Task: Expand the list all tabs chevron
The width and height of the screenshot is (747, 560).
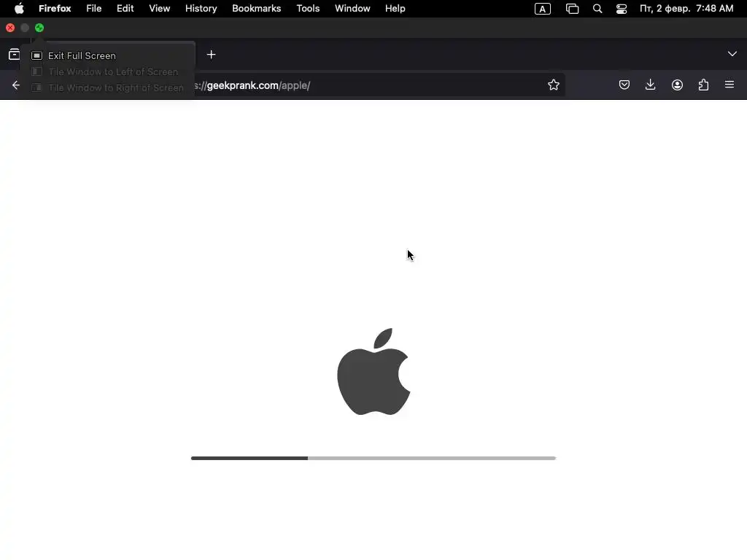Action: click(732, 54)
